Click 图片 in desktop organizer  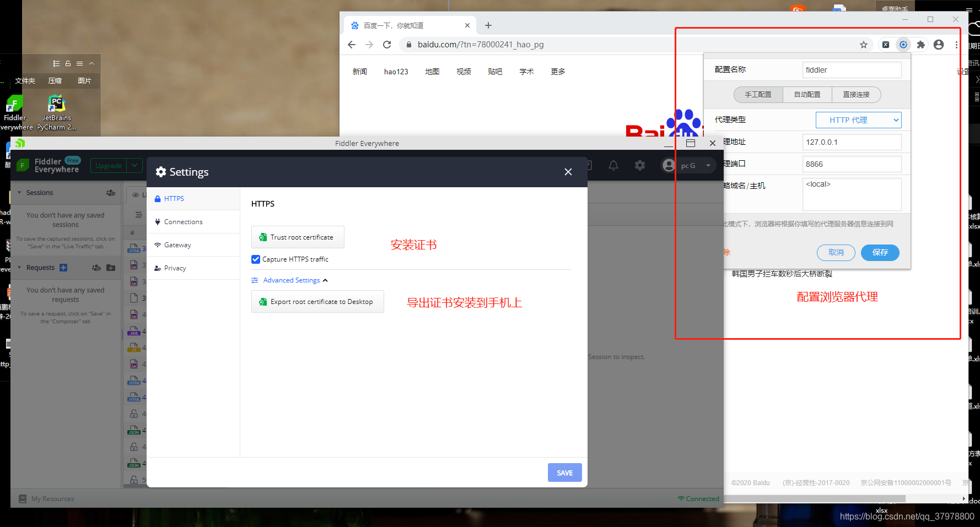point(85,81)
